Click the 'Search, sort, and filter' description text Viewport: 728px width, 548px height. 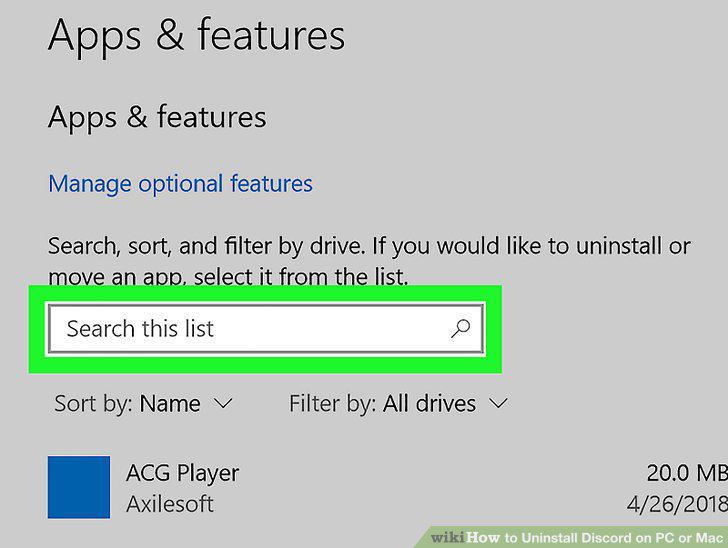tap(369, 261)
